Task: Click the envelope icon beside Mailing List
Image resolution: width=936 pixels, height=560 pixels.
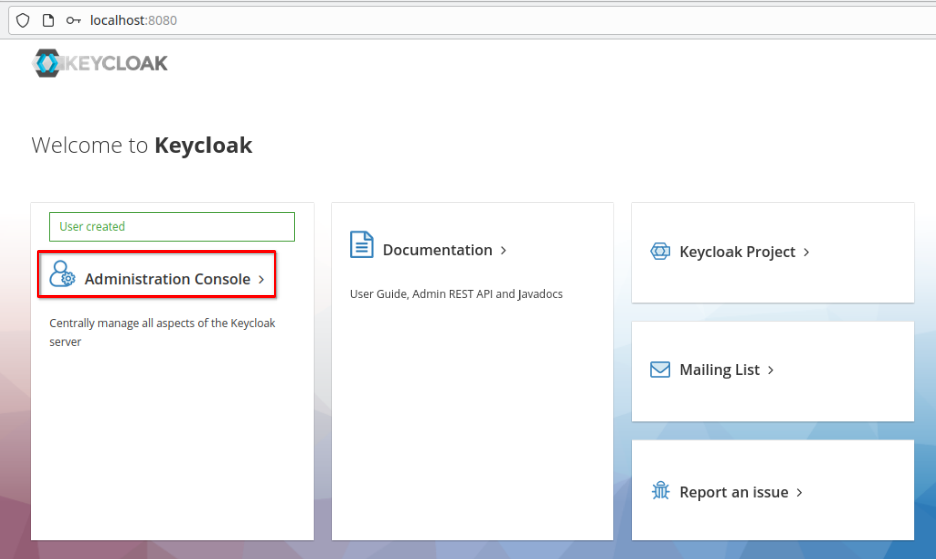Action: pos(660,369)
